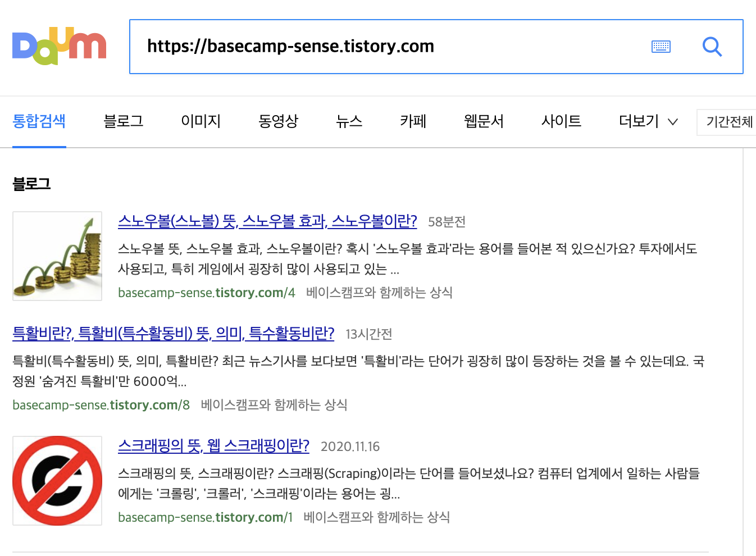756x556 pixels.
Task: Click the snippet starting 스크래핑의 뜻, 스크래핑이란?
Action: [x=409, y=484]
